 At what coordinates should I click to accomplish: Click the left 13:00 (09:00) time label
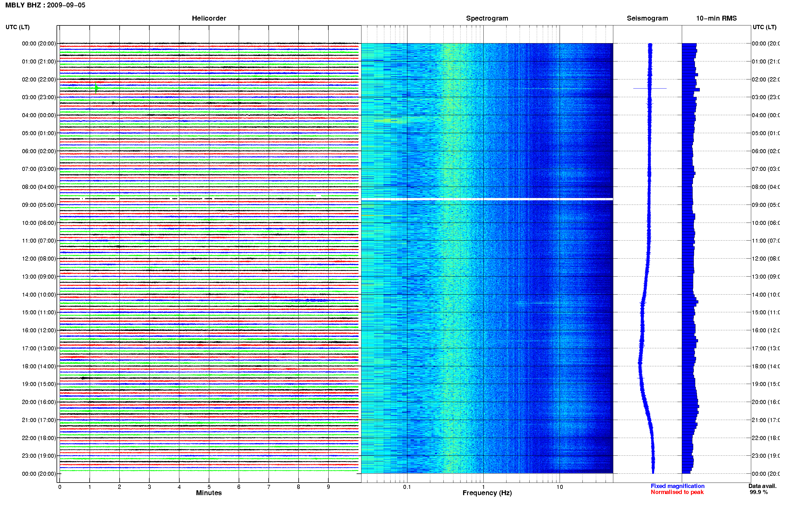pos(39,277)
